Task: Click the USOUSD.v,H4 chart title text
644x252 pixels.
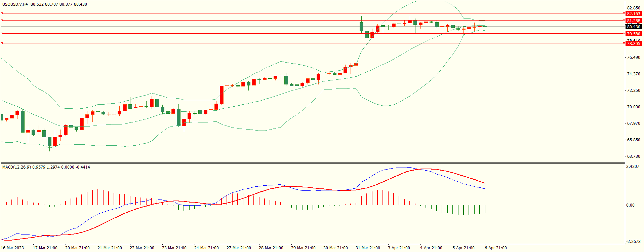Action: point(15,4)
